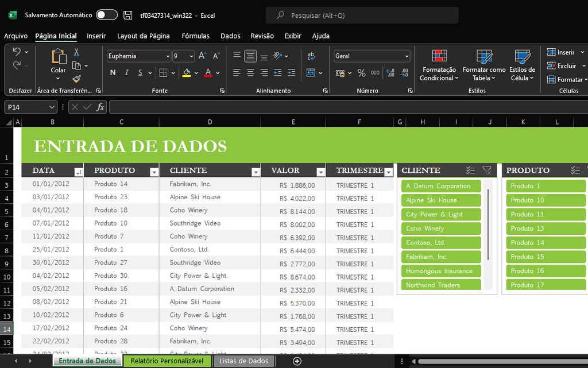The height and width of the screenshot is (368, 588).
Task: Add new sheet with plus button
Action: click(x=297, y=361)
